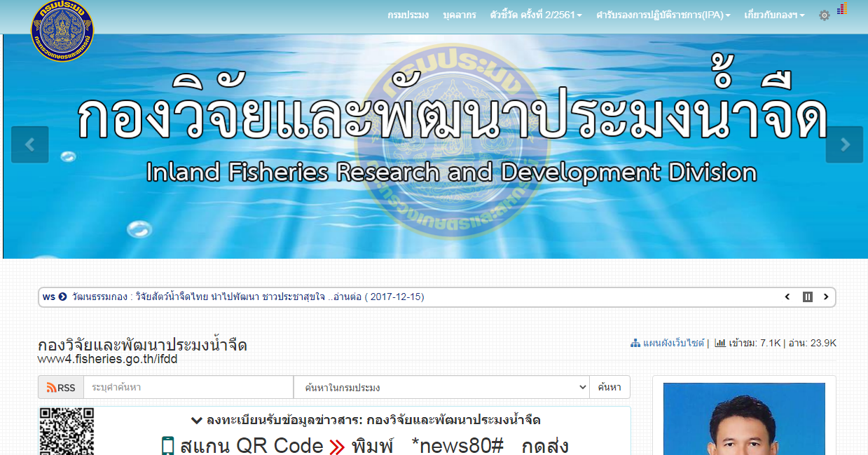Open the settings gear icon
868x455 pixels.
825,15
